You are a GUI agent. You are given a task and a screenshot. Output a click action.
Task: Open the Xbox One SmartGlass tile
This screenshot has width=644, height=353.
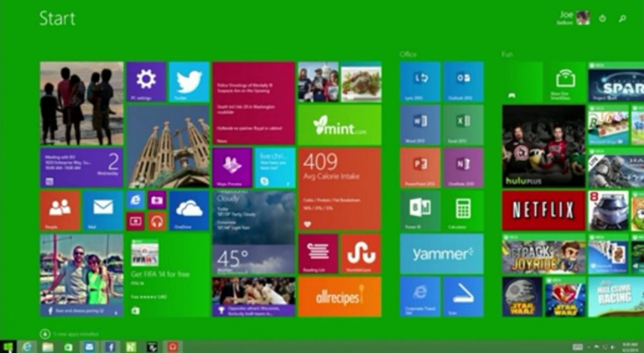[x=565, y=82]
